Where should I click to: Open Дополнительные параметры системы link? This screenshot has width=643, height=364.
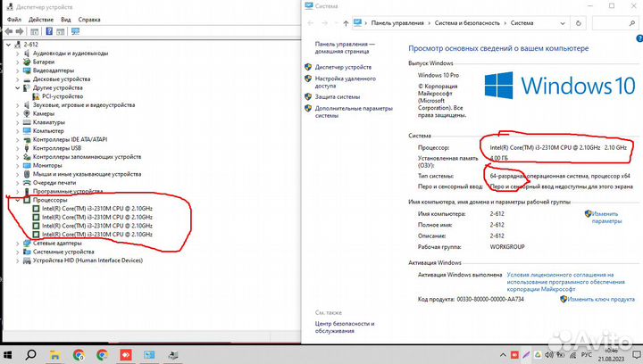[x=354, y=112]
